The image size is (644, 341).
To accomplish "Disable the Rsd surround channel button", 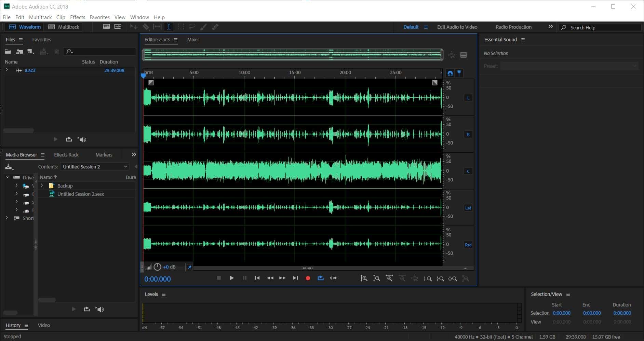I will point(468,245).
